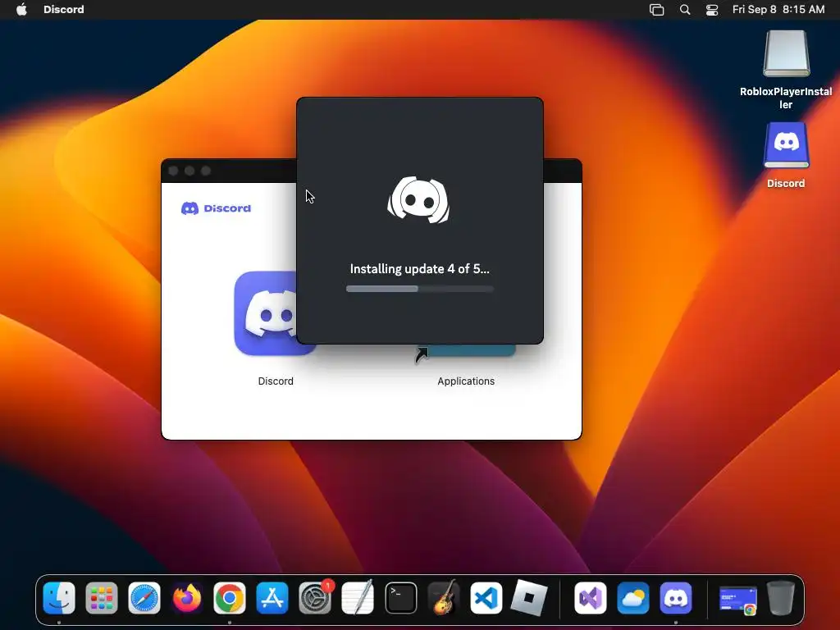This screenshot has height=630, width=840.
Task: Open Control Center in menu bar
Action: (x=712, y=10)
